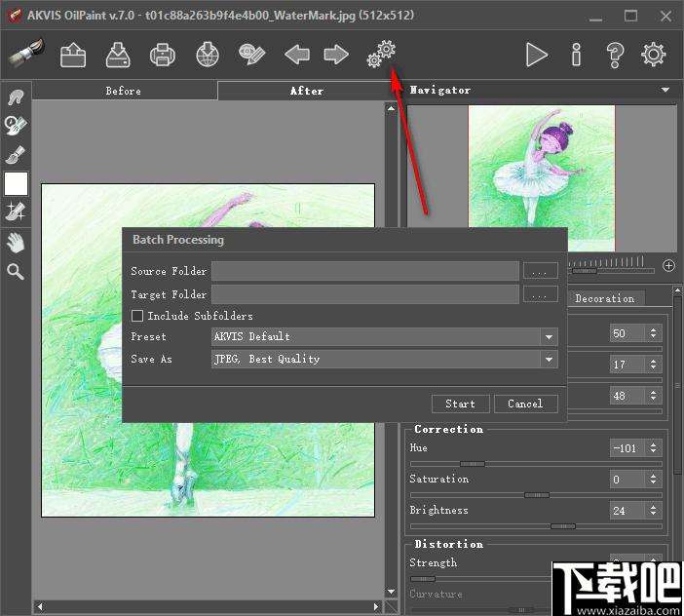This screenshot has height=616, width=684.
Task: Select the Paint Brush tool
Action: click(x=16, y=155)
